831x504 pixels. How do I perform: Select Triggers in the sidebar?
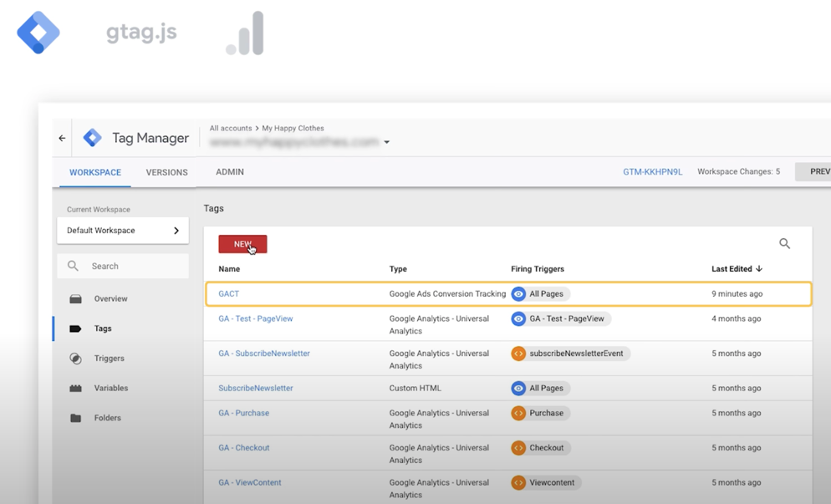click(x=110, y=359)
